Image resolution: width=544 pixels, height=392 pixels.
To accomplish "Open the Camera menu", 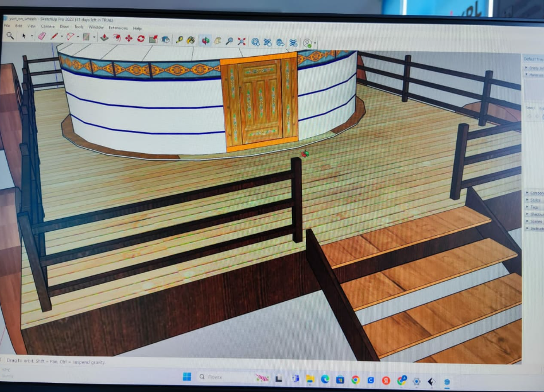I will tap(48, 26).
